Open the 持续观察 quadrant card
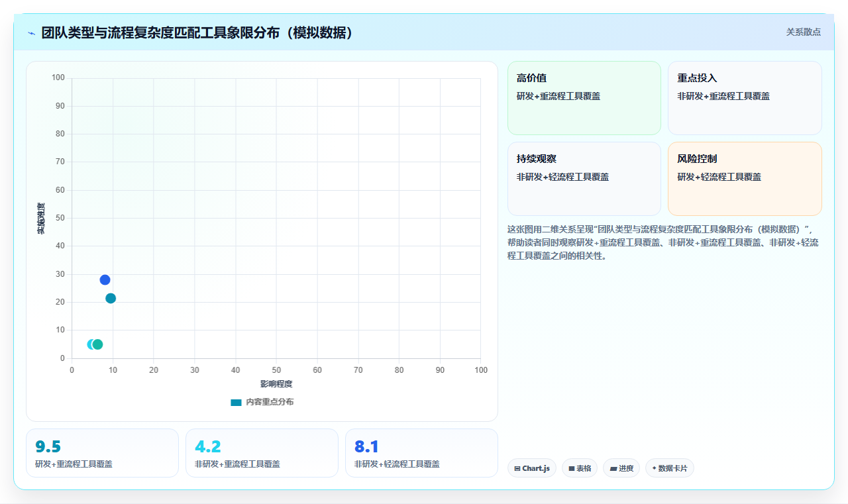 point(584,179)
